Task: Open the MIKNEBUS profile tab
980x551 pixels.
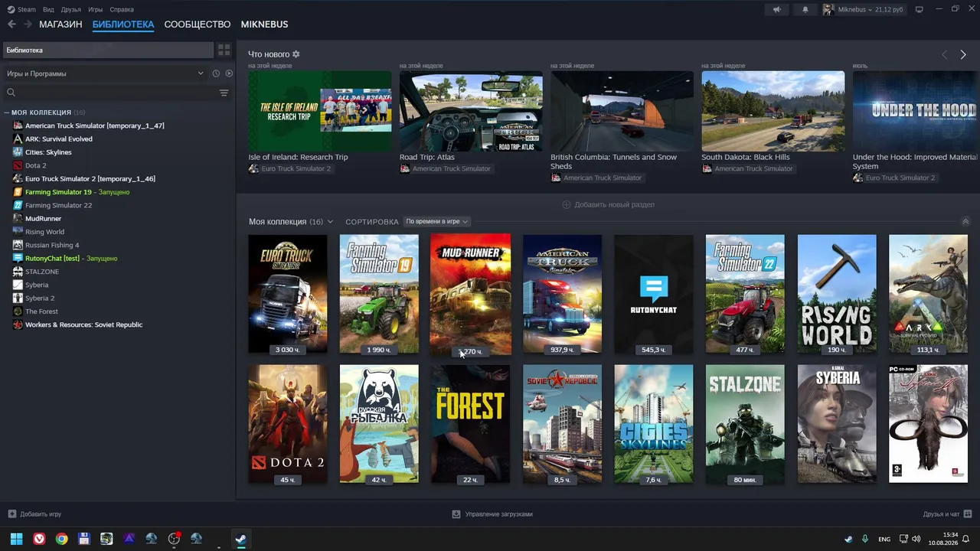Action: point(265,24)
